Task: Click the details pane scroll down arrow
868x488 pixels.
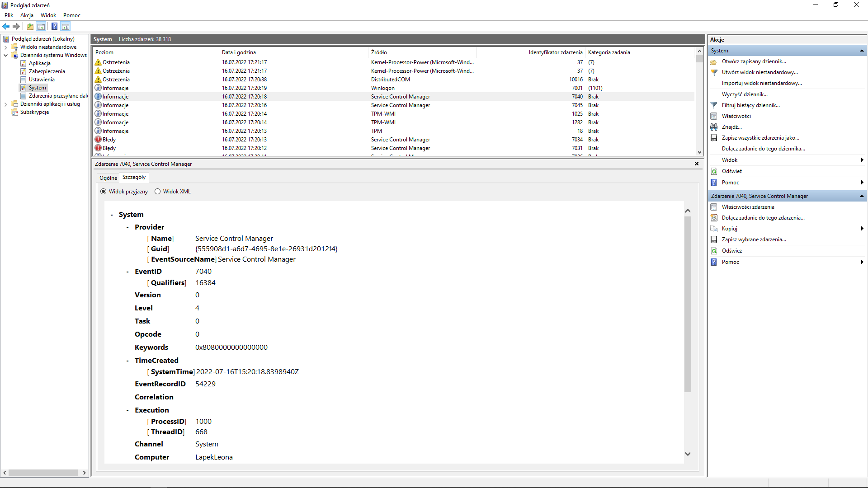Action: click(x=688, y=454)
